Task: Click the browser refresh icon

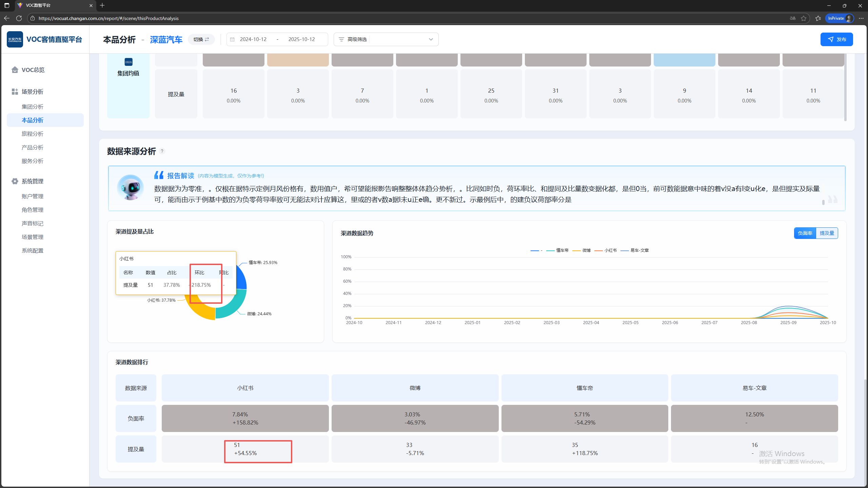Action: point(19,18)
